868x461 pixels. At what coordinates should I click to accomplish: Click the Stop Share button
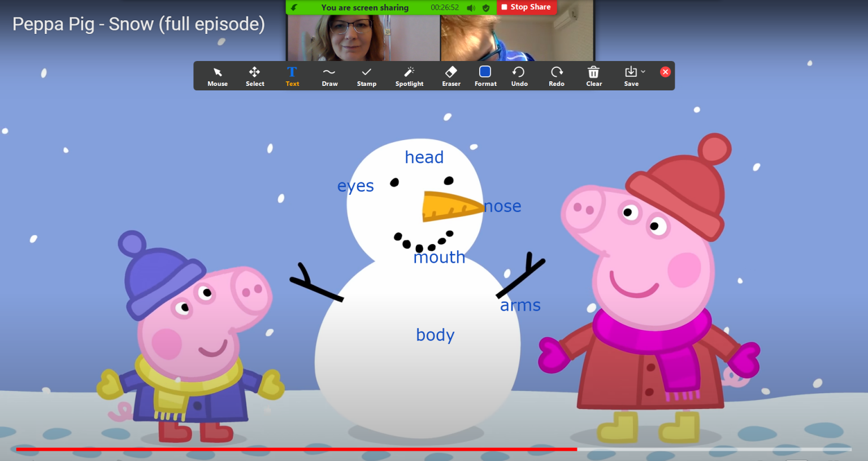point(526,7)
